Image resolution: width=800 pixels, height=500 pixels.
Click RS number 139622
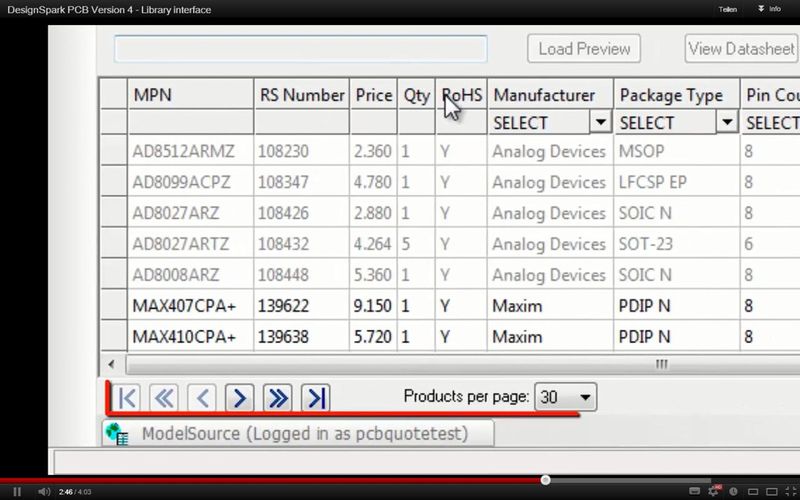[x=302, y=305]
